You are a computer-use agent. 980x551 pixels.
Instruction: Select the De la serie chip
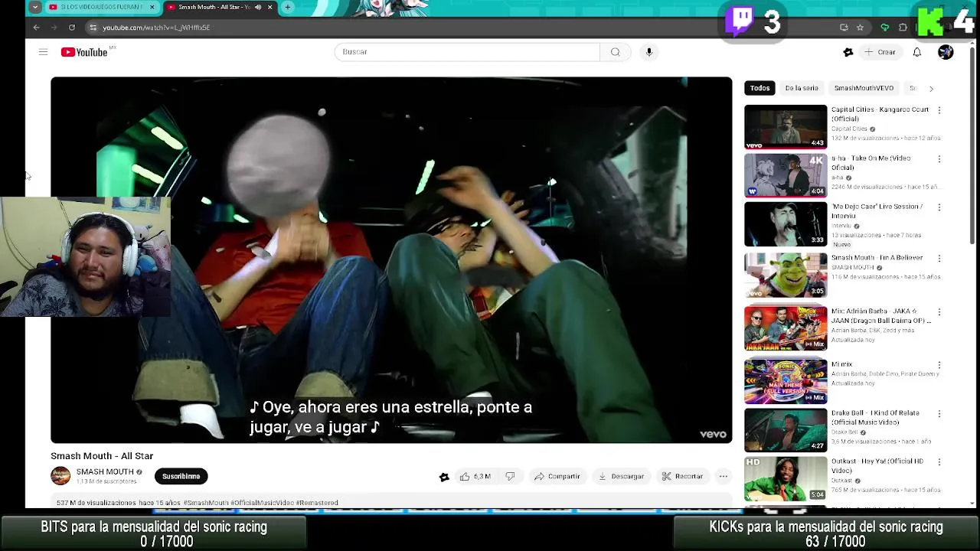tap(802, 88)
